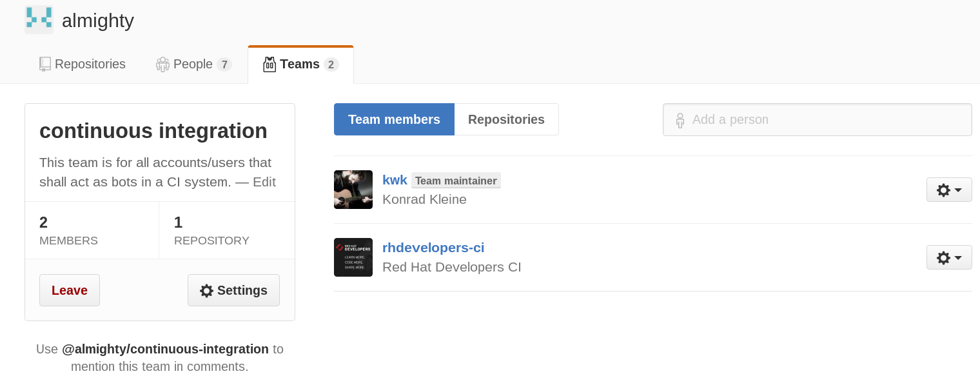Image resolution: width=980 pixels, height=376 pixels.
Task: Open the gear dropdown for rhdevelopers-ci
Action: tap(949, 257)
